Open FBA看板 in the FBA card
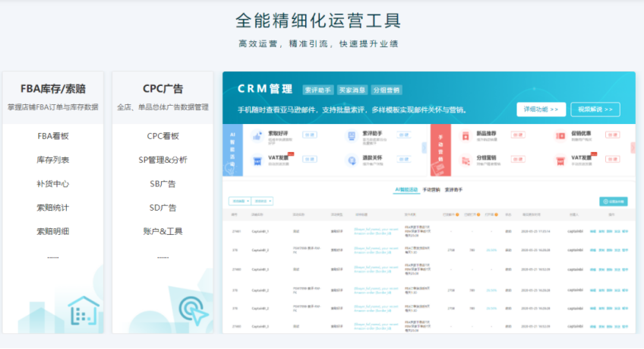The height and width of the screenshot is (349, 644). [x=53, y=136]
